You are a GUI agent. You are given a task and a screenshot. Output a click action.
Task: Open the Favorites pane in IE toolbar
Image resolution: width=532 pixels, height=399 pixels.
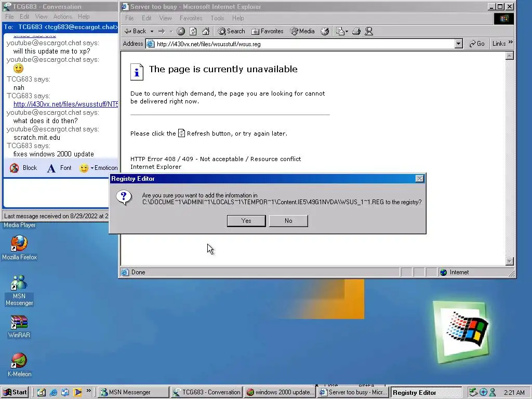click(268, 31)
